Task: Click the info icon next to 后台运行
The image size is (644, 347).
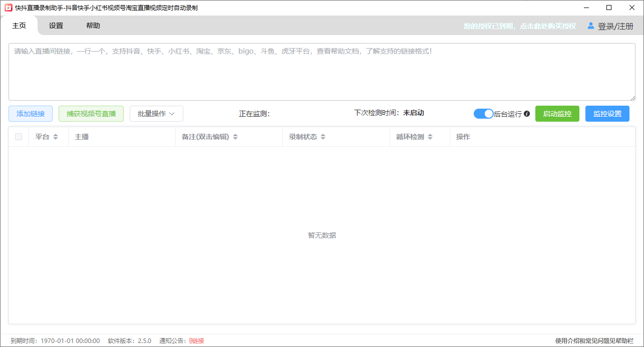Action: click(527, 114)
